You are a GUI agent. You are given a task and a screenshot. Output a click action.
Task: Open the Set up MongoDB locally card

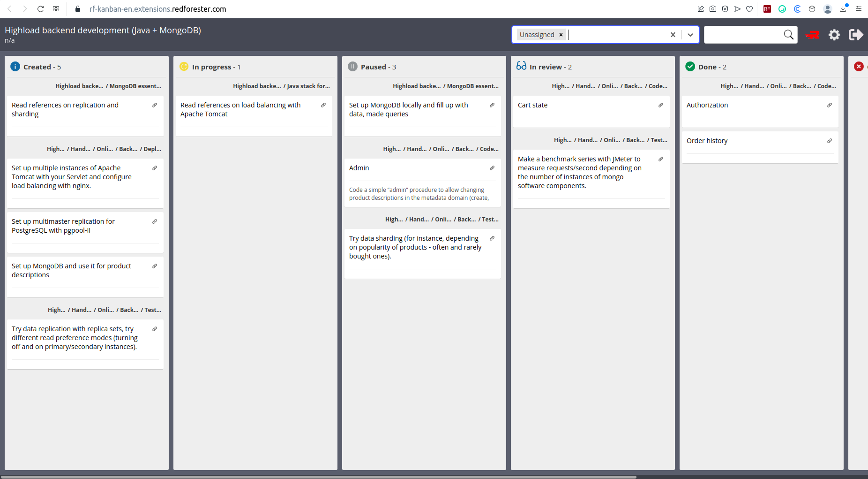[x=422, y=116]
